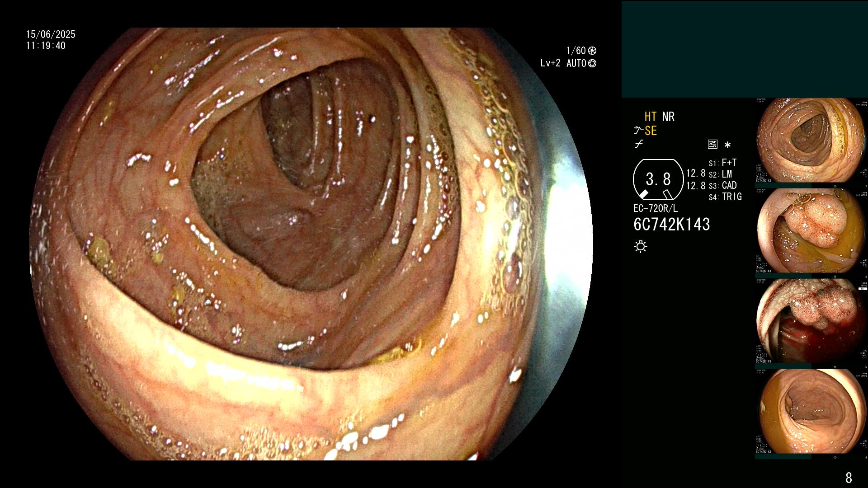868x488 pixels.
Task: Click the shutter speed icon next to 1/60
Action: (592, 51)
